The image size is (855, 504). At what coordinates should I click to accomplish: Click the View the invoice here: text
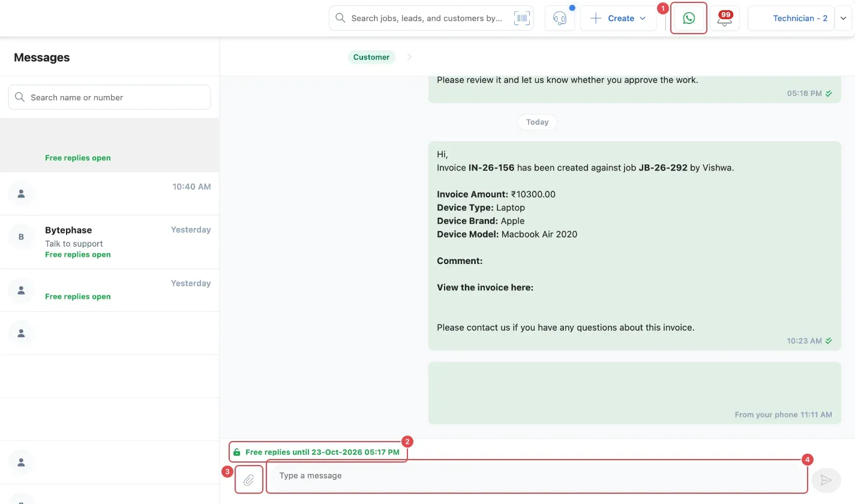pyautogui.click(x=485, y=287)
